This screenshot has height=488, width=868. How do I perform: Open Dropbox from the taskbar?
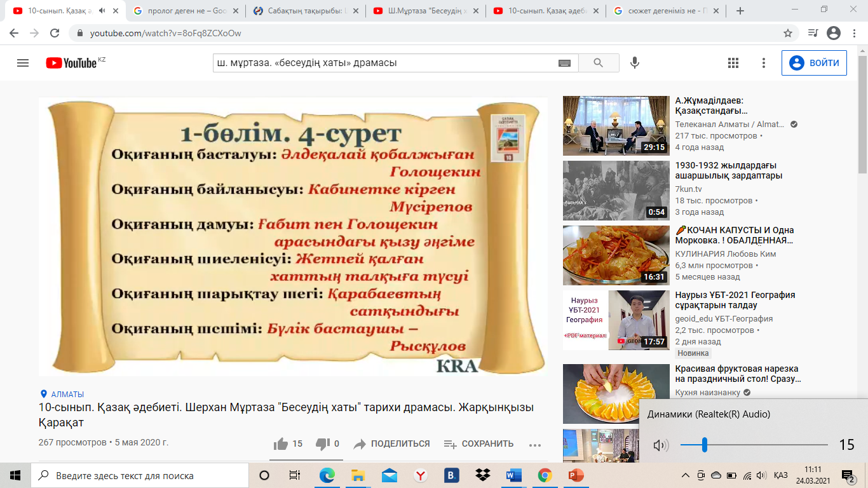(x=483, y=475)
